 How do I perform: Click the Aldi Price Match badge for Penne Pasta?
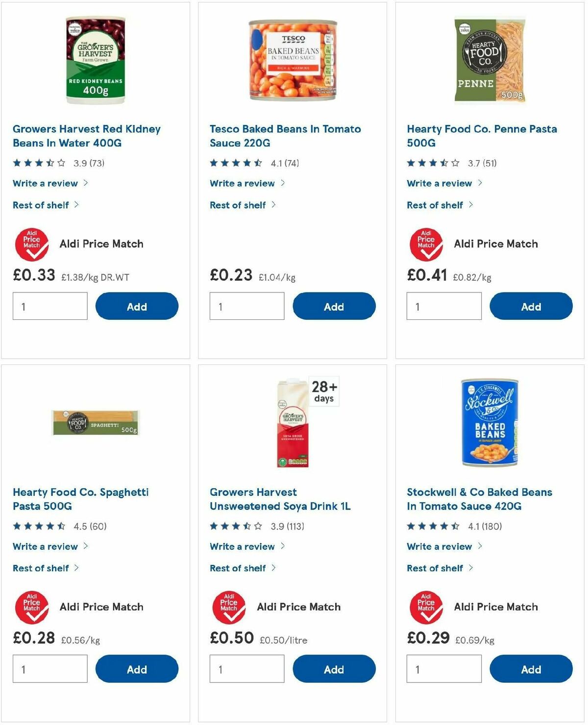point(425,244)
